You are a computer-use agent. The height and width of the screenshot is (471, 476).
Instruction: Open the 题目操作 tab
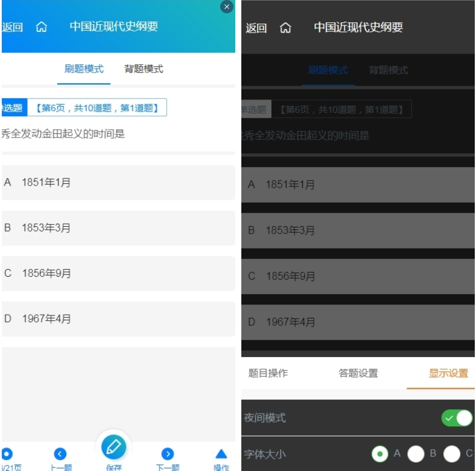point(268,373)
